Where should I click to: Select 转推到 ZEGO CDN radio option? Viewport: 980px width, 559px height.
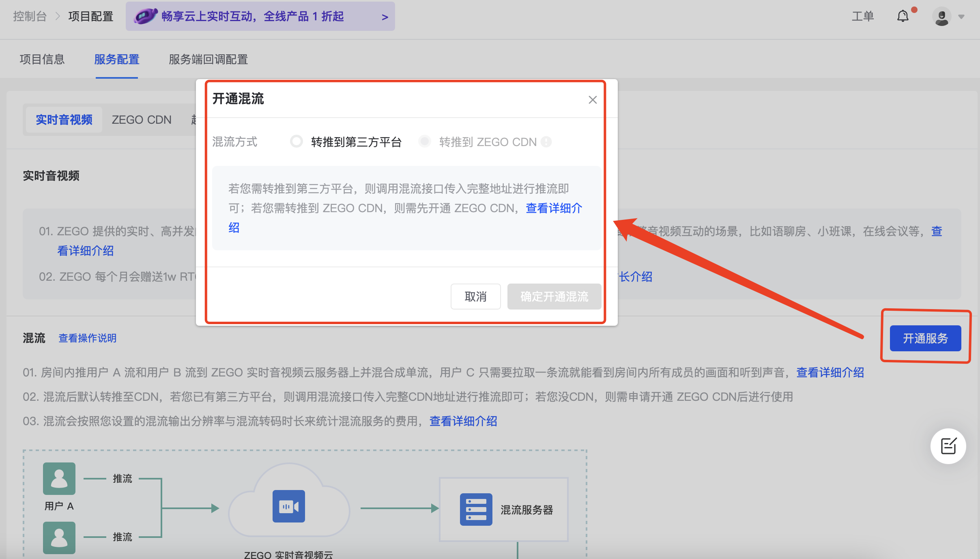pyautogui.click(x=425, y=142)
